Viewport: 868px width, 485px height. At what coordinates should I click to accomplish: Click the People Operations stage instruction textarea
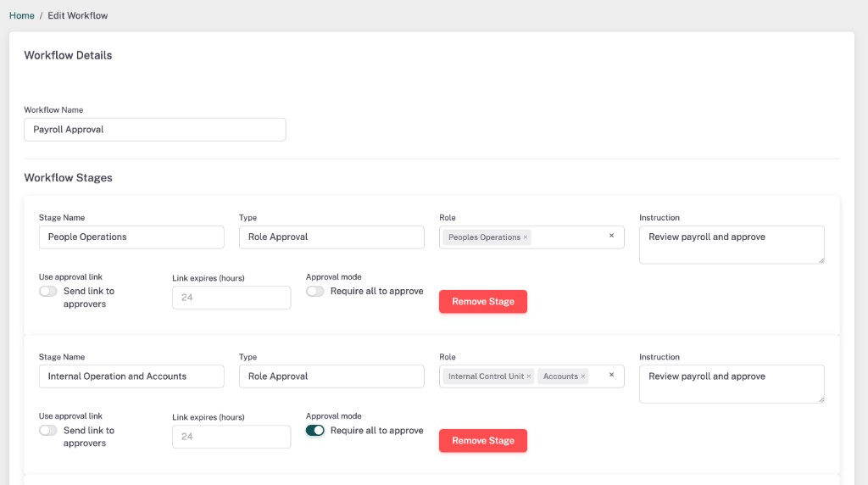[x=732, y=244]
